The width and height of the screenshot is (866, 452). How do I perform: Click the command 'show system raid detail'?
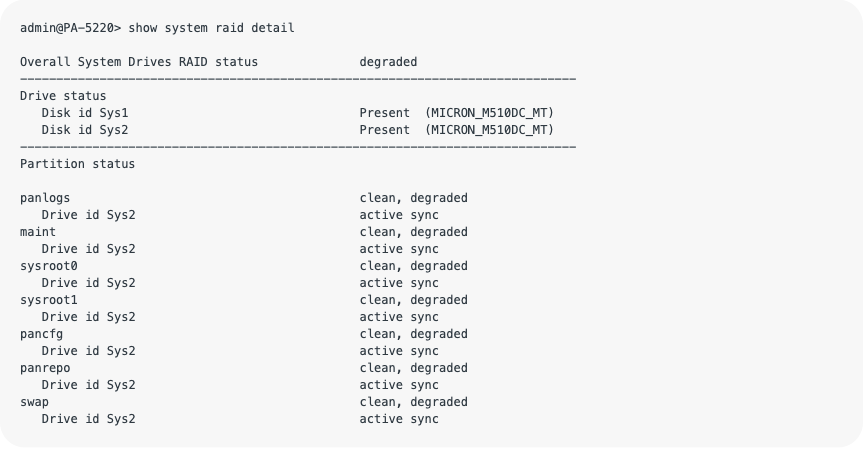click(211, 28)
